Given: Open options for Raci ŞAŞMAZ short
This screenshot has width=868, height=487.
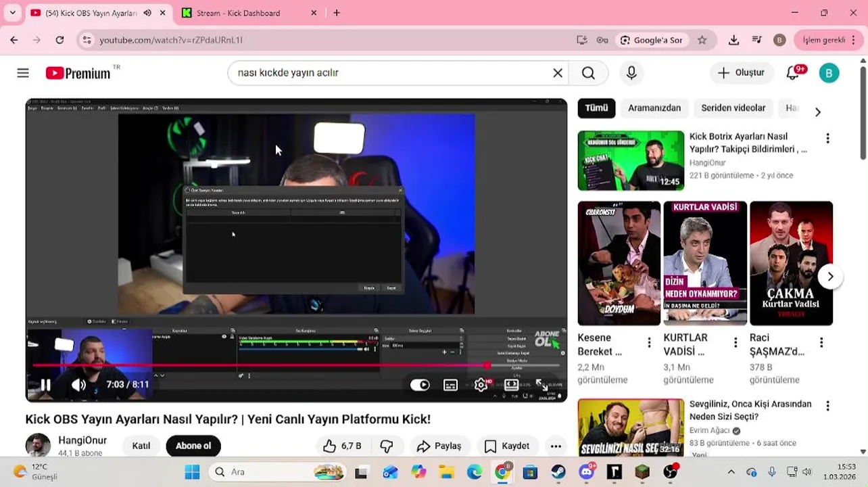Looking at the screenshot, I should pos(821,343).
